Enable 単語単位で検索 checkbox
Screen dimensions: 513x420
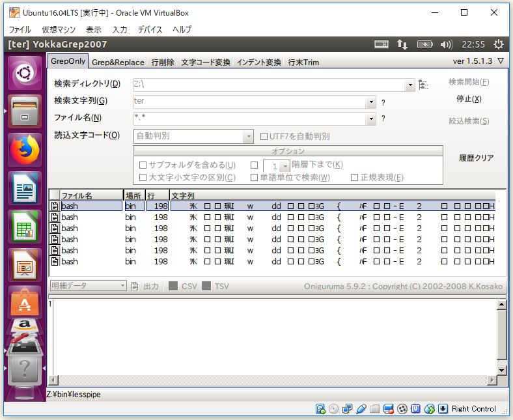[254, 177]
